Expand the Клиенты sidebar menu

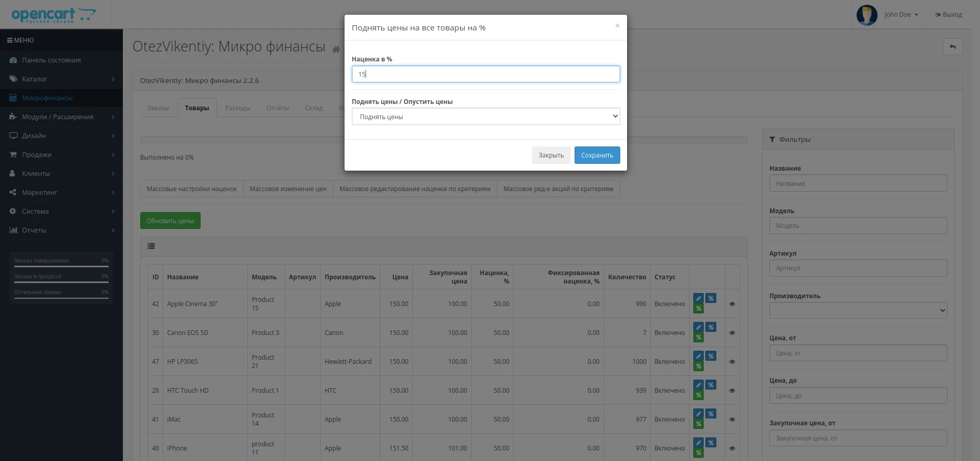61,173
